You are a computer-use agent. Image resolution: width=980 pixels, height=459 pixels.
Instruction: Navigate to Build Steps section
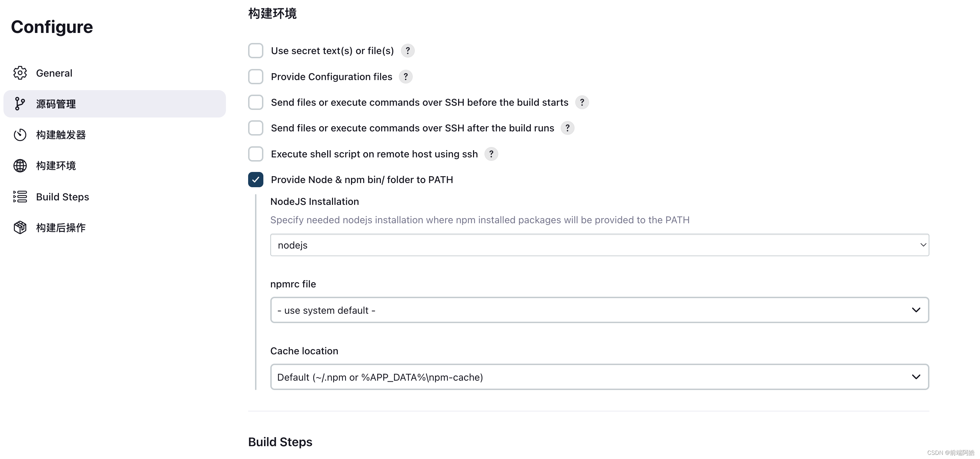click(x=62, y=196)
